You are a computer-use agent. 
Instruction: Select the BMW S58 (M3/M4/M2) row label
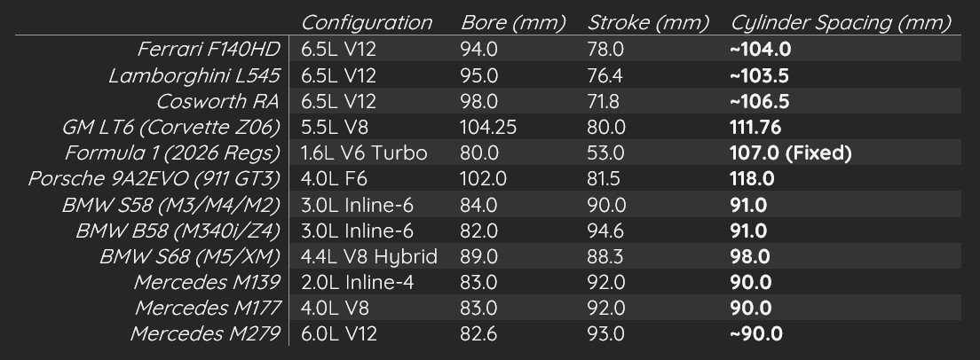(x=170, y=205)
